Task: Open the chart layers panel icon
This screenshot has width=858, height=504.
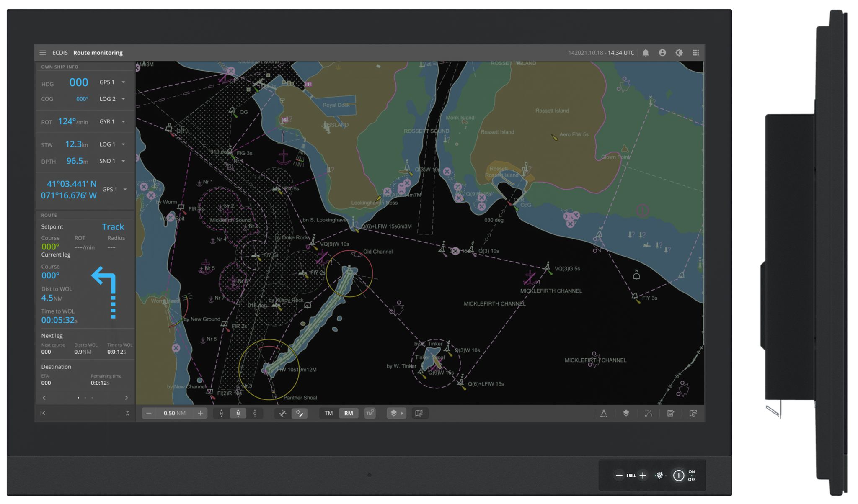Action: (626, 413)
